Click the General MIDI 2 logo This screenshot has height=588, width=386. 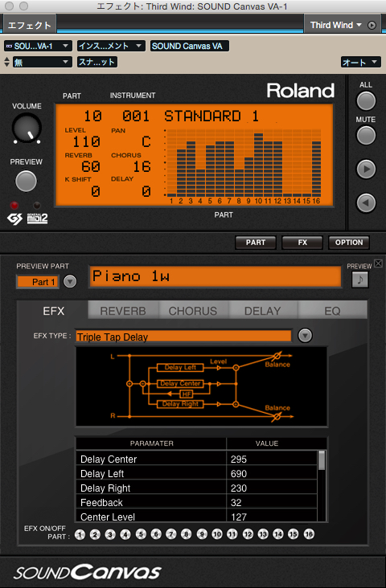37,218
